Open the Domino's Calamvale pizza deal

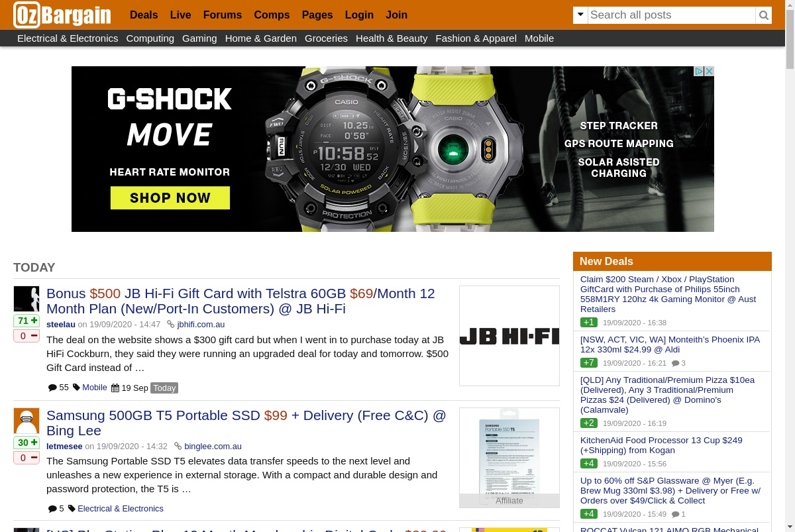(667, 395)
